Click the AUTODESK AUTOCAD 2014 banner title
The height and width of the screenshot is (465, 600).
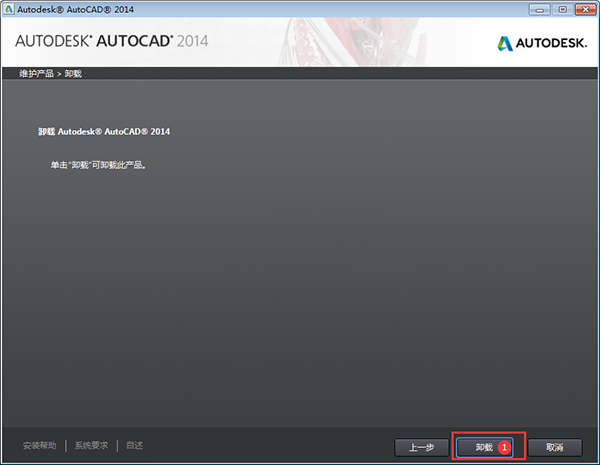tap(112, 41)
